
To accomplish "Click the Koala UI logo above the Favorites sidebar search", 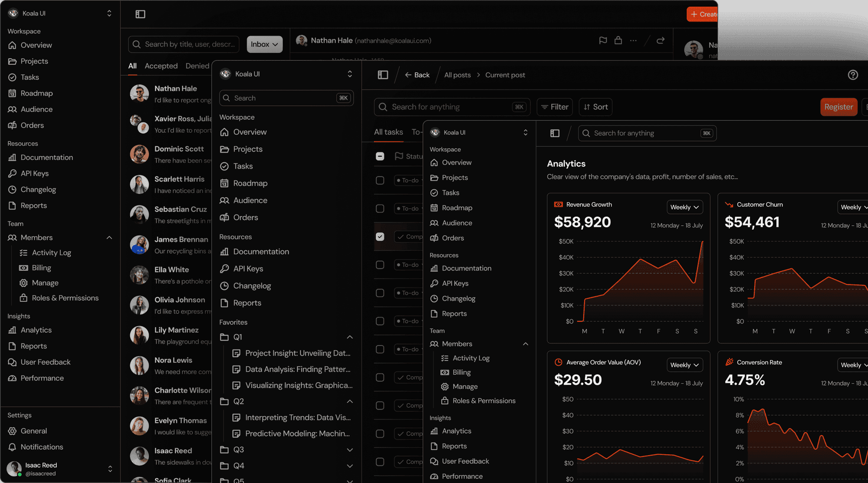I will pyautogui.click(x=225, y=74).
